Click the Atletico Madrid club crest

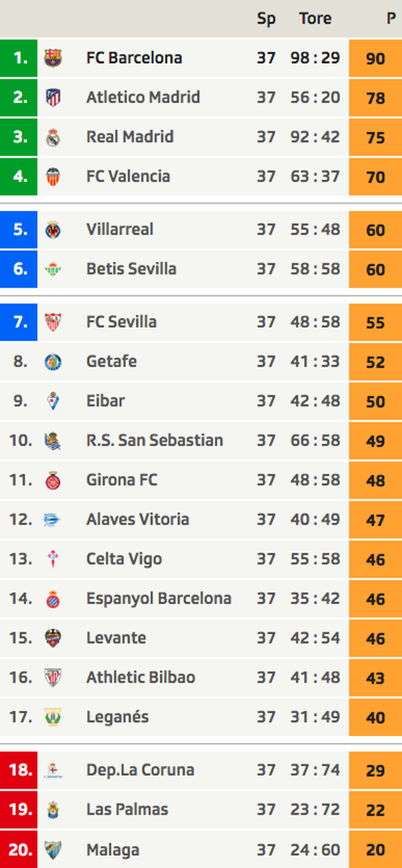click(52, 97)
